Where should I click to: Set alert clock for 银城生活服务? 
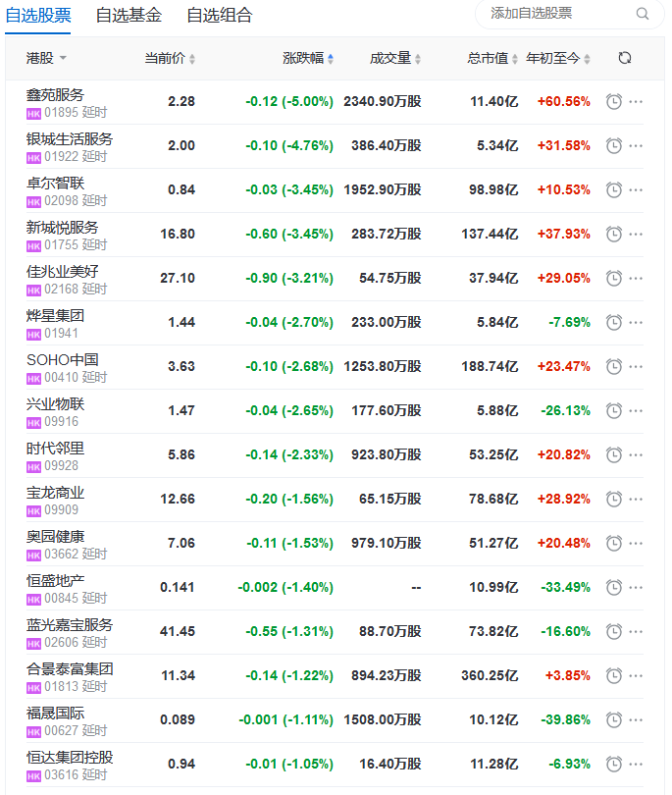[614, 146]
